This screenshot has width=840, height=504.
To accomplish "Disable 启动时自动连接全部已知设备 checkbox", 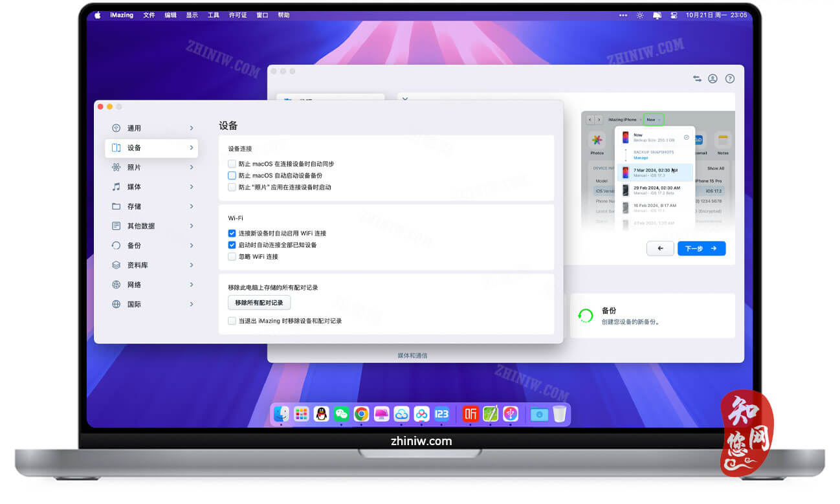I will (232, 245).
